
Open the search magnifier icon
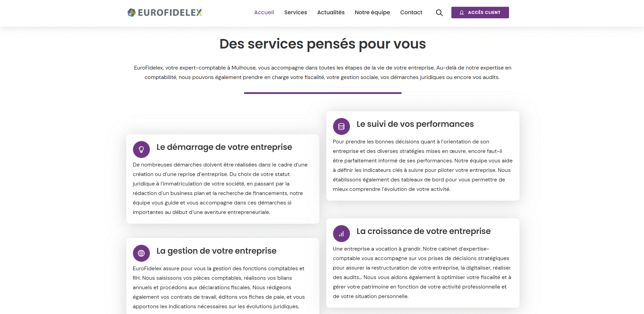439,13
